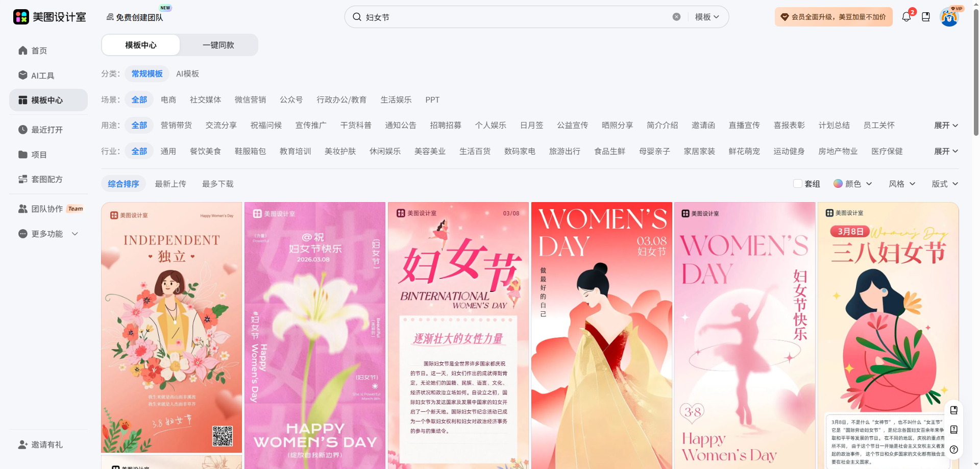Screen dimensions: 980x469
Task: Open the 模板 search type dropdown
Action: click(707, 17)
